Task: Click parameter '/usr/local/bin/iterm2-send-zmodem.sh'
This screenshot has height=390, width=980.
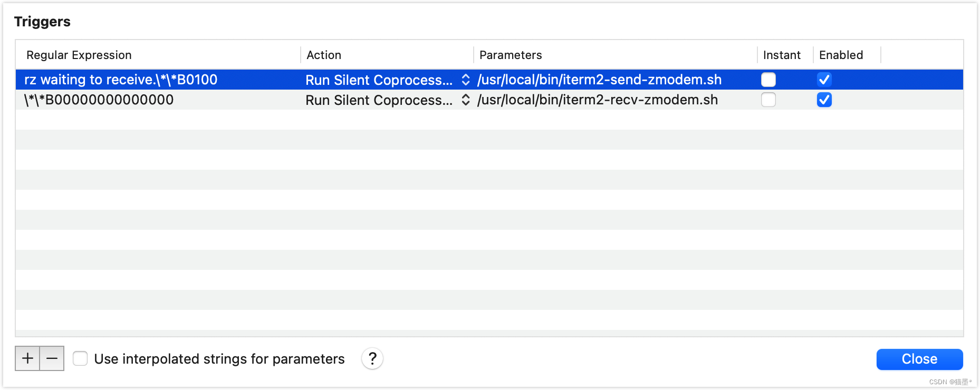Action: tap(599, 80)
